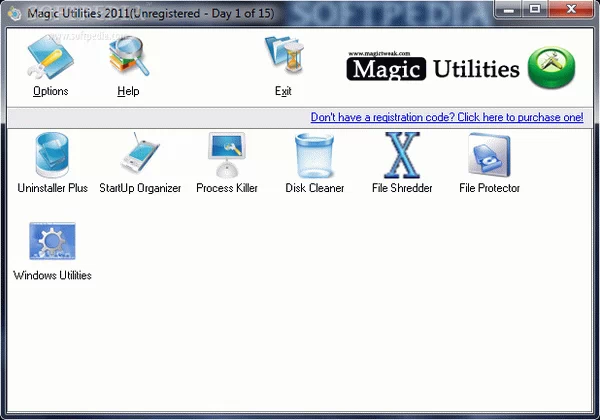Click the StartUp Organizer label

pyautogui.click(x=140, y=188)
